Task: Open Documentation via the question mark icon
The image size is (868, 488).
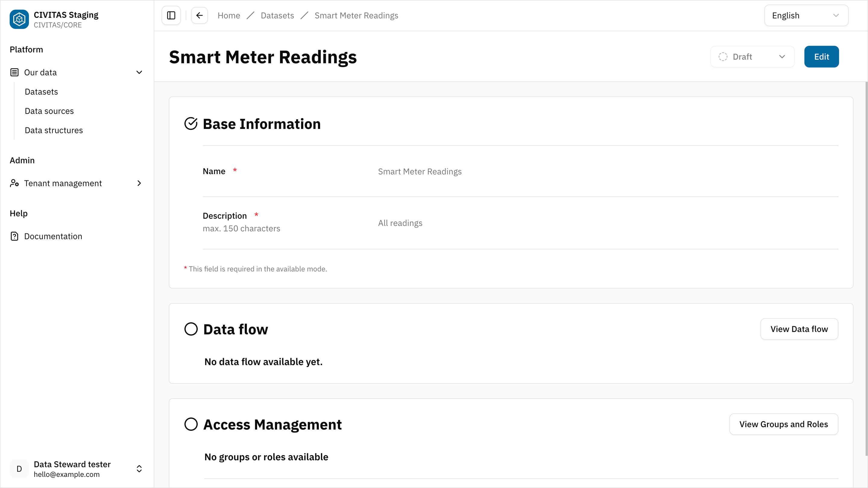Action: pos(14,236)
